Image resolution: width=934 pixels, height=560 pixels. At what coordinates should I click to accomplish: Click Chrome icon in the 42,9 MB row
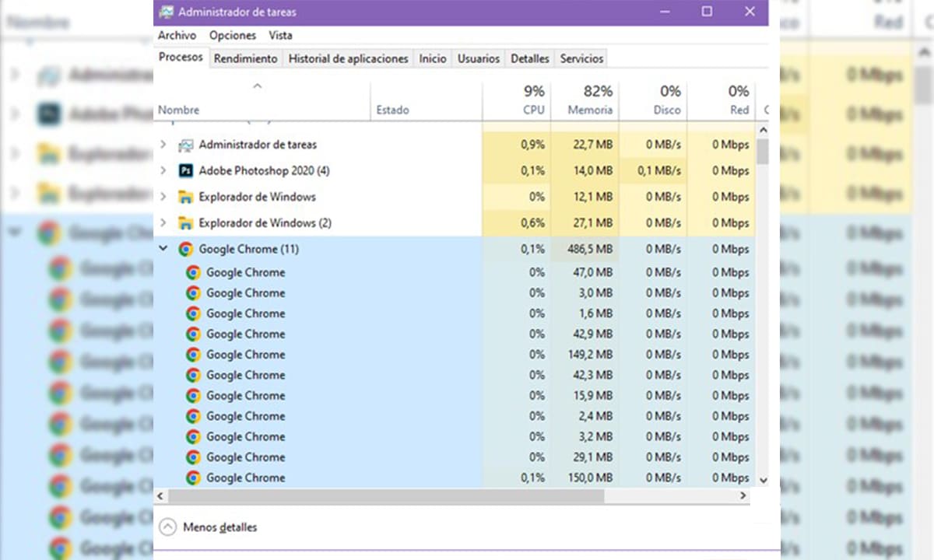193,334
